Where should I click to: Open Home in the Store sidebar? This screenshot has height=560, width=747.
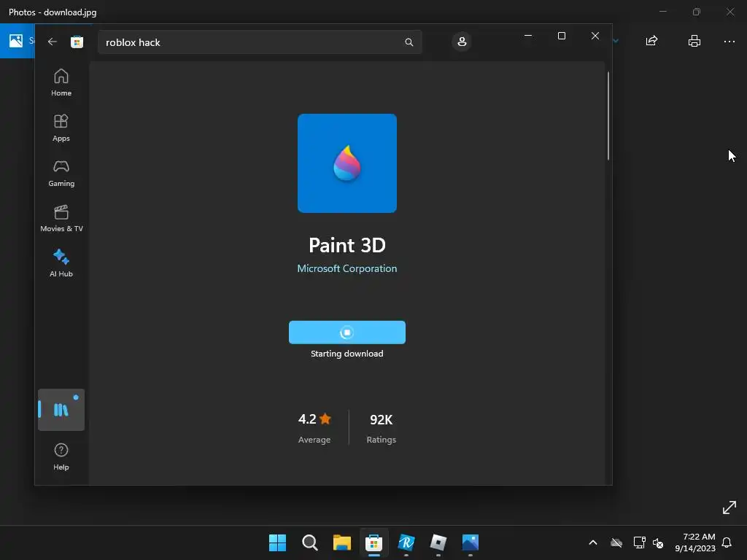pos(61,82)
